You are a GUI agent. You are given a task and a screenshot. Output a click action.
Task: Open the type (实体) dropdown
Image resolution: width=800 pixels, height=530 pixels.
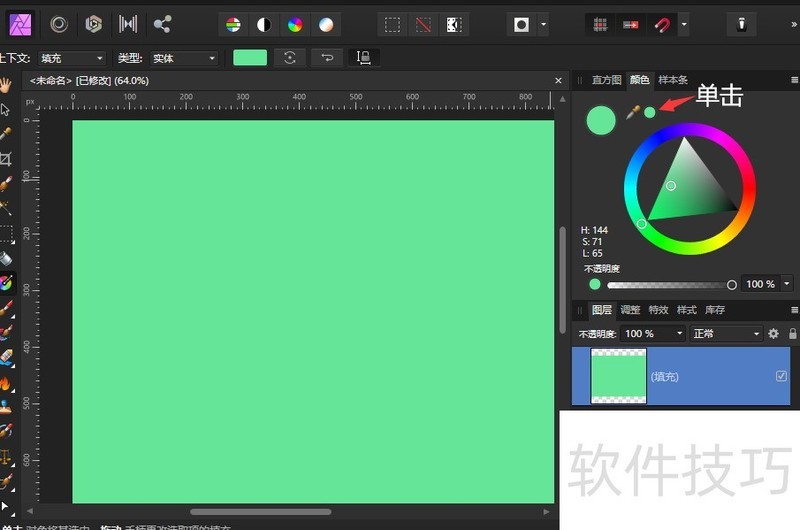(x=183, y=59)
